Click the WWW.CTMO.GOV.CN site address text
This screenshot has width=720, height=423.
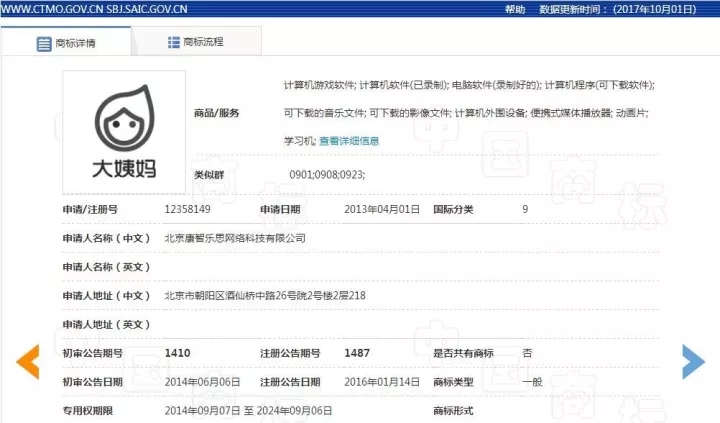click(x=53, y=8)
